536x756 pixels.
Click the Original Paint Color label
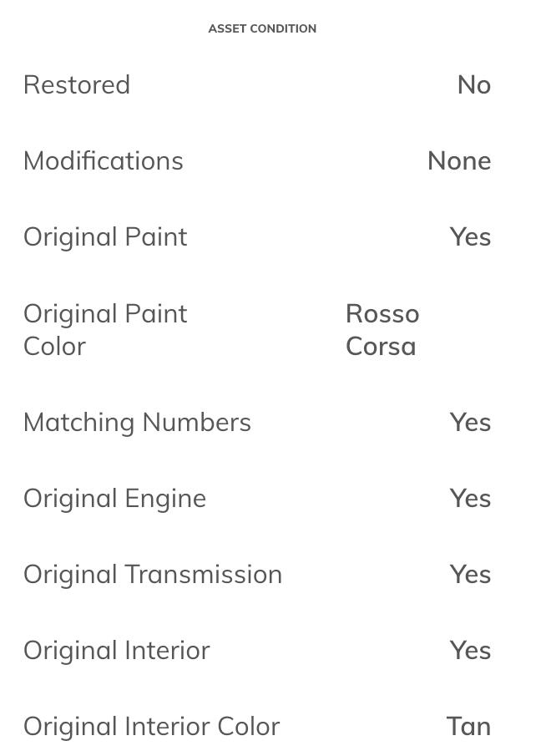[x=105, y=329]
